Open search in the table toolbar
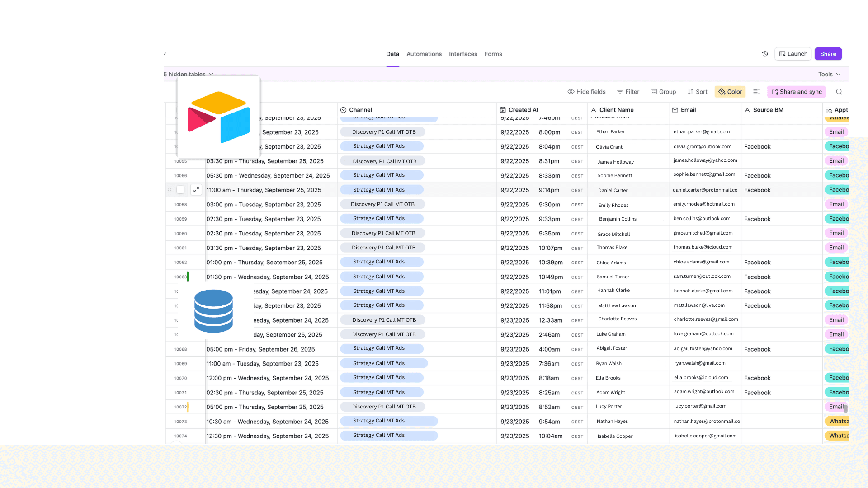Image resolution: width=868 pixels, height=488 pixels. [x=839, y=92]
